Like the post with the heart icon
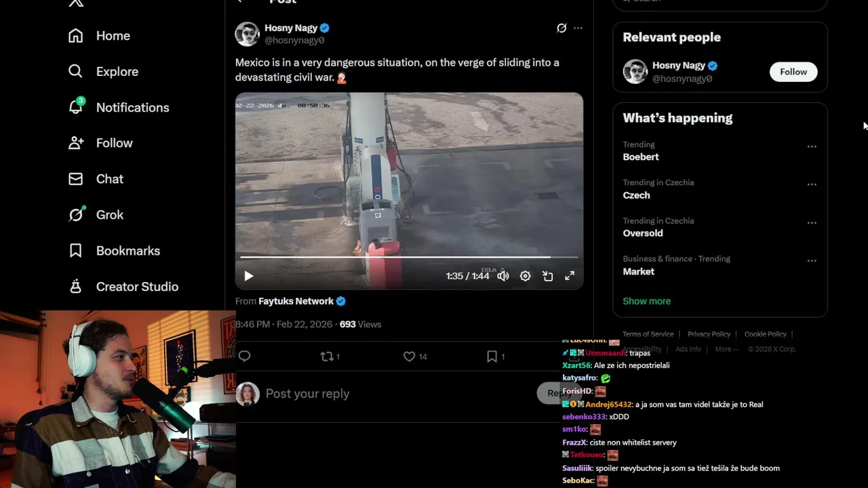This screenshot has width=868, height=488. (x=409, y=357)
